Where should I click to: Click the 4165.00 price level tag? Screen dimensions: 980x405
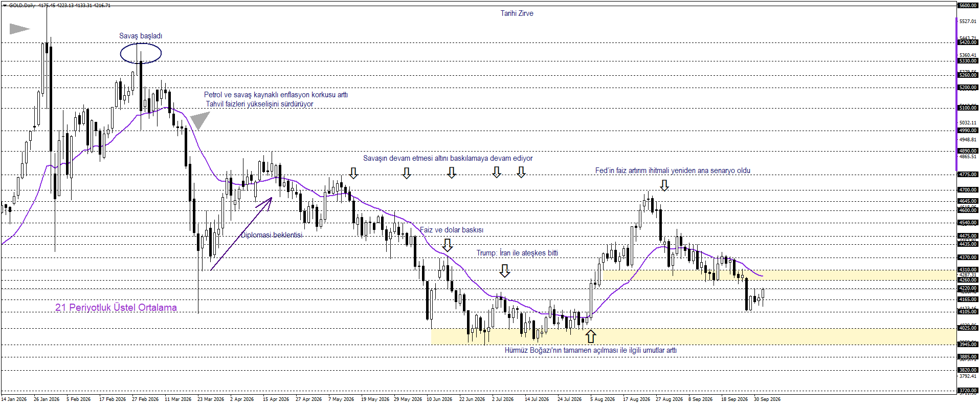[x=968, y=300]
